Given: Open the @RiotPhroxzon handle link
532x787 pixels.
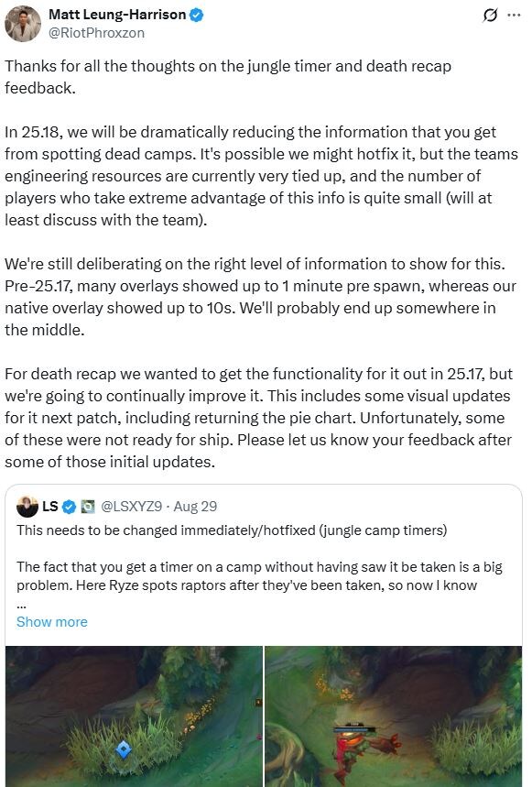Looking at the screenshot, I should [96, 33].
